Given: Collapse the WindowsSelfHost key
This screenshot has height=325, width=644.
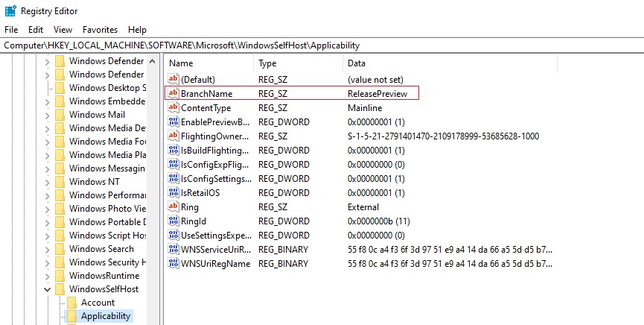Looking at the screenshot, I should pos(47,289).
